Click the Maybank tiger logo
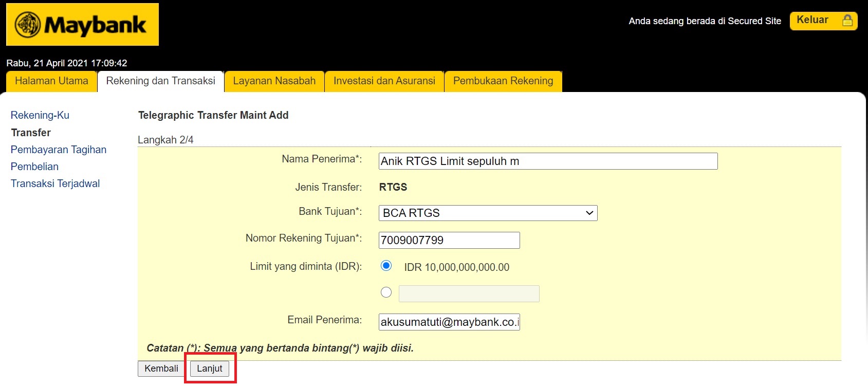 (x=28, y=25)
